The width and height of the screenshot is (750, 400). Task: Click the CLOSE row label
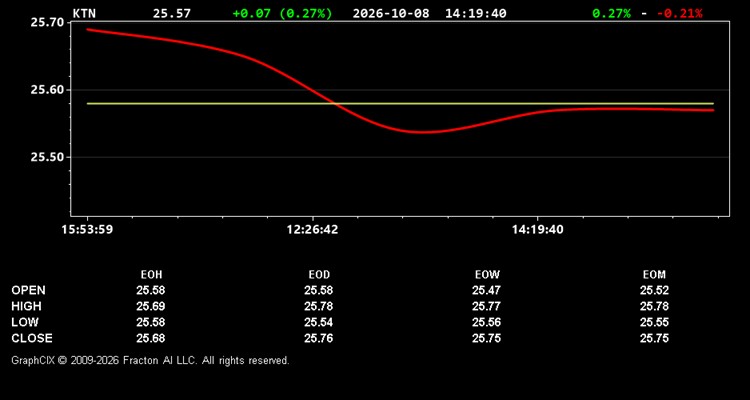tap(32, 338)
